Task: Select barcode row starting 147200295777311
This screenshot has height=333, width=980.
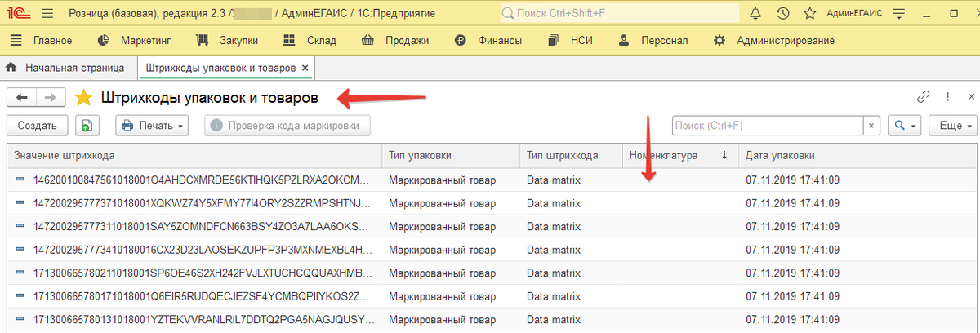Action: [x=492, y=226]
